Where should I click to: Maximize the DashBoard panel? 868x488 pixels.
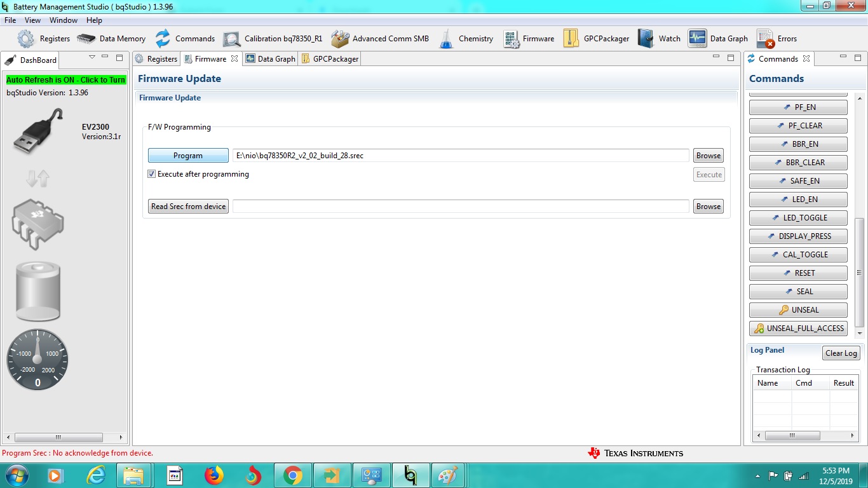(x=119, y=58)
